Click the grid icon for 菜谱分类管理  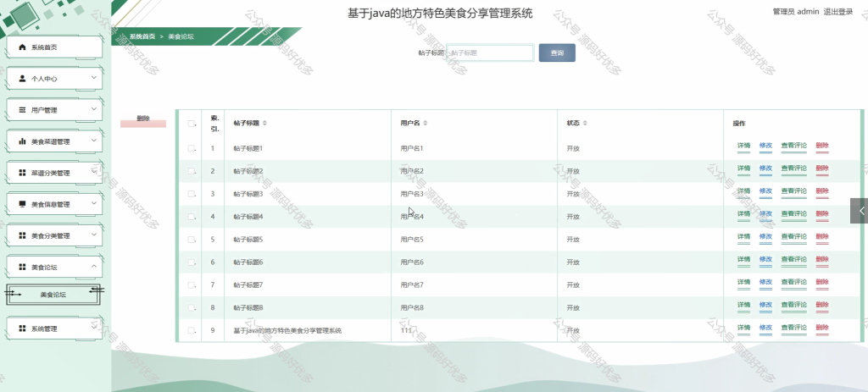[x=23, y=173]
